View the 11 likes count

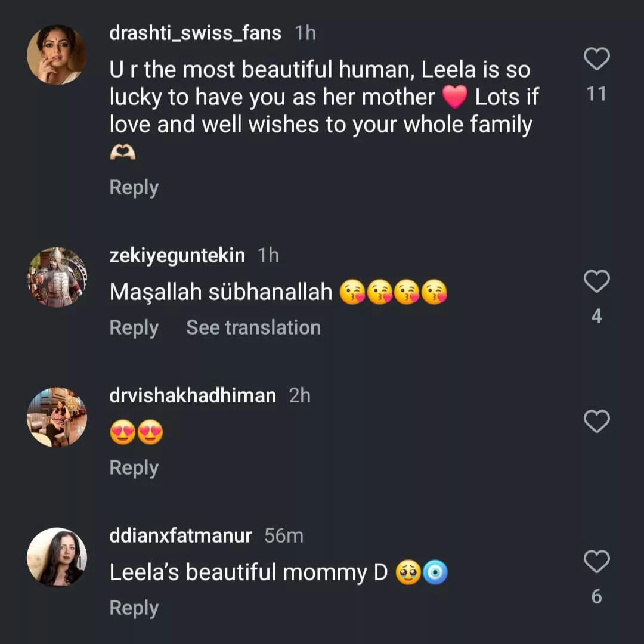coord(596,94)
